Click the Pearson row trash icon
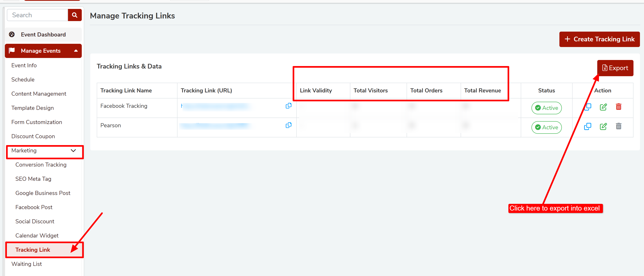Viewport: 644px width, 276px height. [618, 126]
